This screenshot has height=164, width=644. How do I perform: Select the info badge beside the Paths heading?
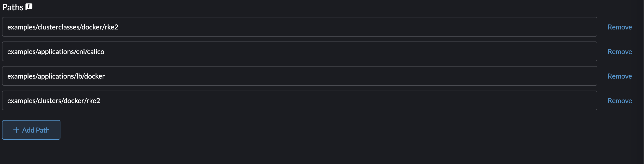[x=28, y=7]
